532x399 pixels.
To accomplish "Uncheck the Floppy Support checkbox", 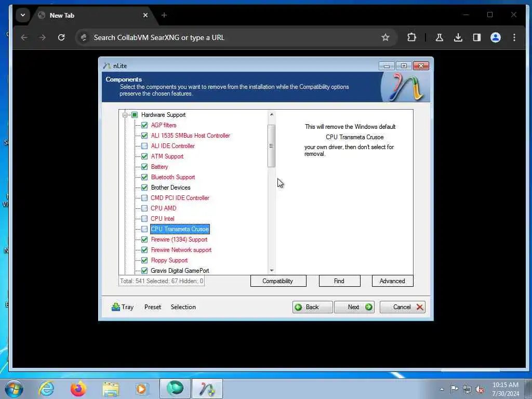I will click(x=144, y=260).
